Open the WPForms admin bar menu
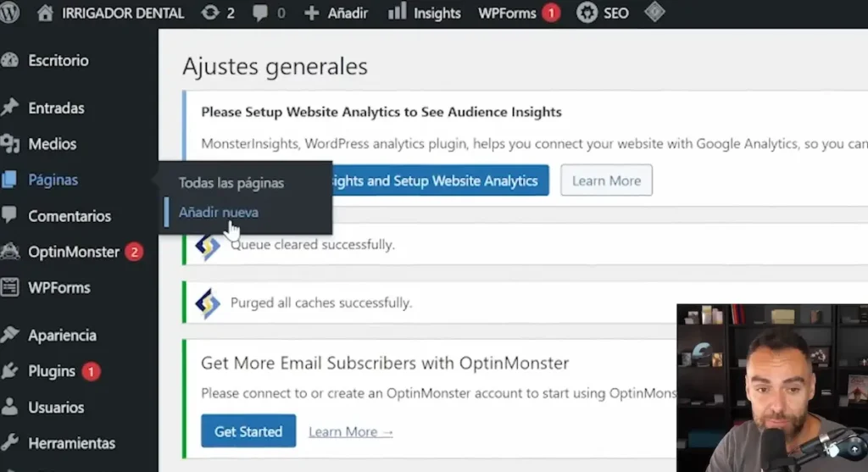Screen dimensions: 868x472 (x=519, y=13)
